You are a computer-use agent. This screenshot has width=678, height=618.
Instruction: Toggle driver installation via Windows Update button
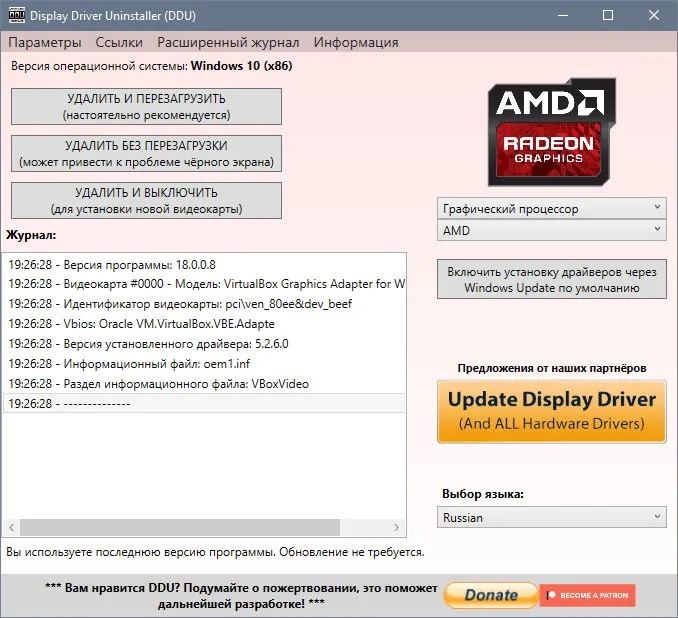click(552, 279)
